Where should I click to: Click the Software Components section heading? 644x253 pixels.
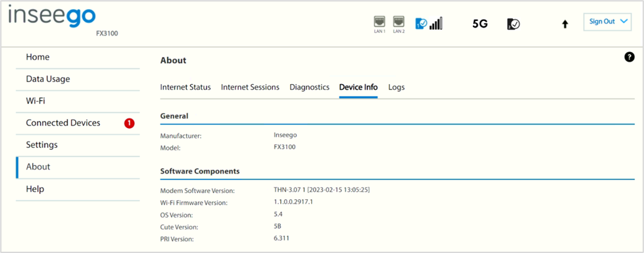(x=199, y=171)
